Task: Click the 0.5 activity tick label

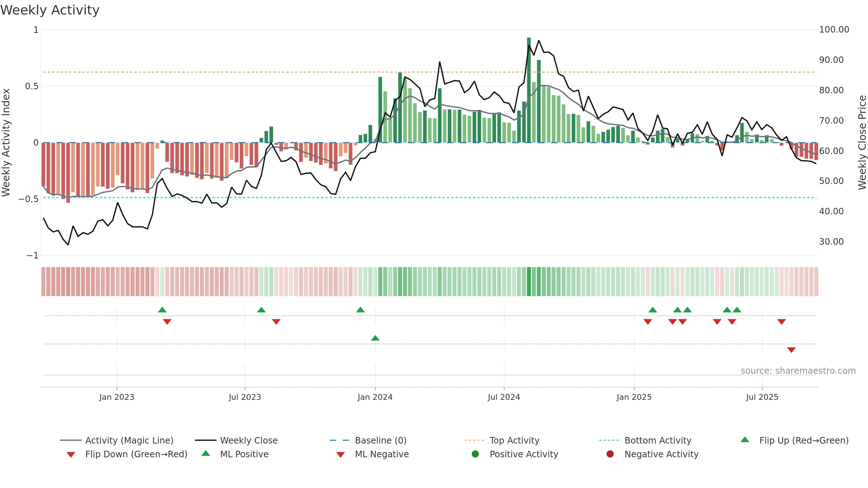Action: pyautogui.click(x=31, y=86)
